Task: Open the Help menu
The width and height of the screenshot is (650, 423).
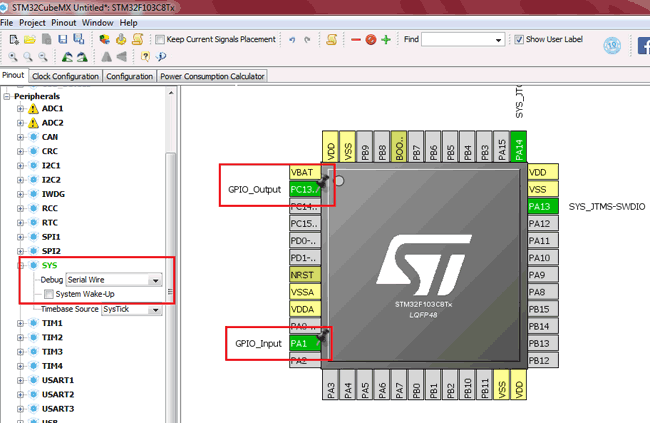Action: (x=129, y=23)
